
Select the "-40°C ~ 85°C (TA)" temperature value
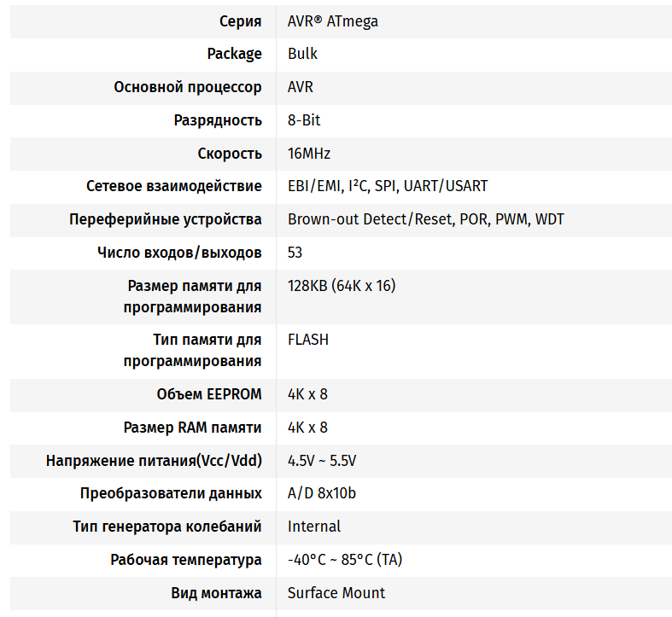click(x=345, y=560)
